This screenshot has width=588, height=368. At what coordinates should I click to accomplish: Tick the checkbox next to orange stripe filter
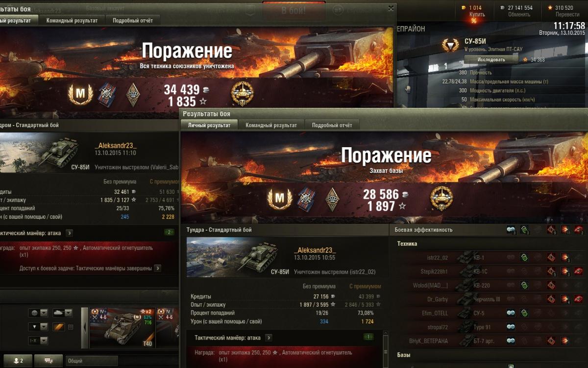pyautogui.click(x=71, y=327)
